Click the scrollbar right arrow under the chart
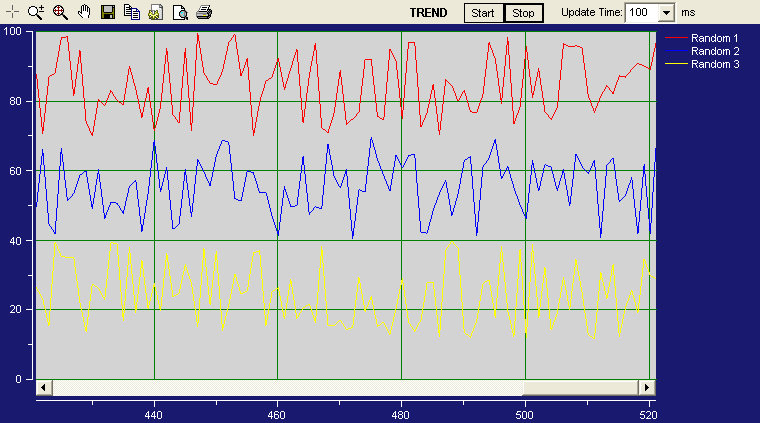 648,387
